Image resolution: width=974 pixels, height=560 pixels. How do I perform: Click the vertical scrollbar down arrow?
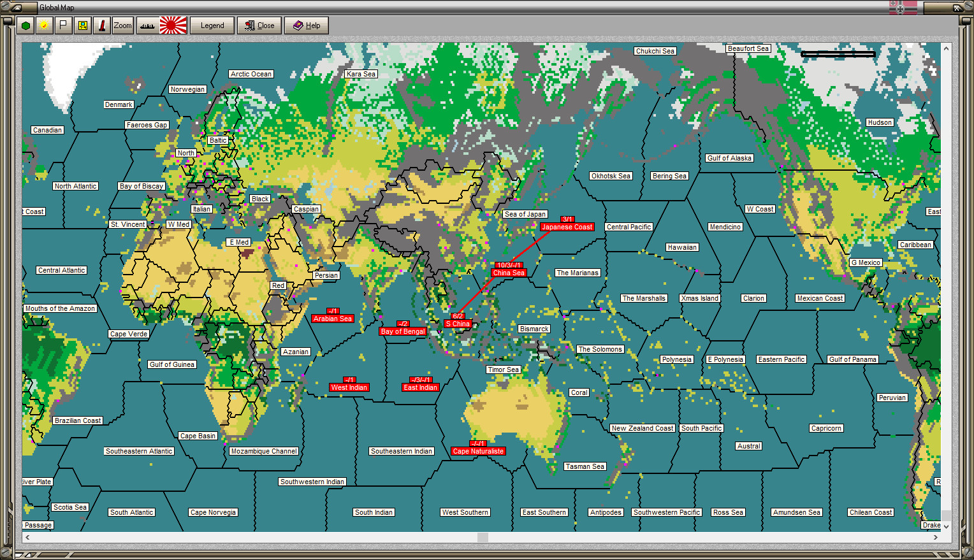947,526
